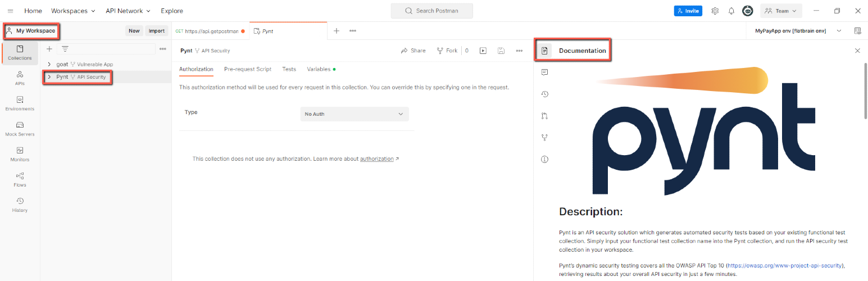Click the Fork button
Image resolution: width=868 pixels, height=281 pixels.
point(447,51)
